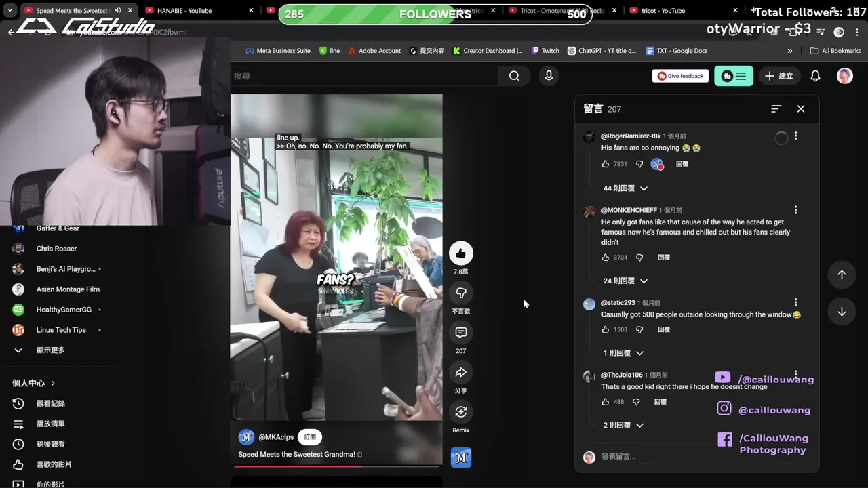
Task: Mute the Speed Meets the Sweetest tab audio
Action: pos(118,11)
